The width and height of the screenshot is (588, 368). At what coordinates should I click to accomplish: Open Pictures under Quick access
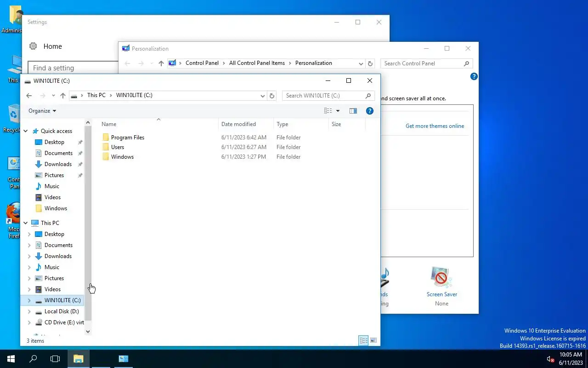coord(54,175)
